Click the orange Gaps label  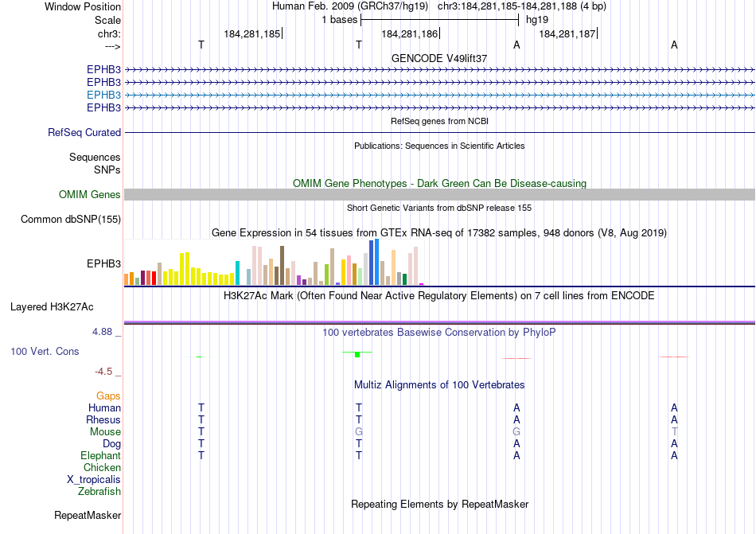108,396
